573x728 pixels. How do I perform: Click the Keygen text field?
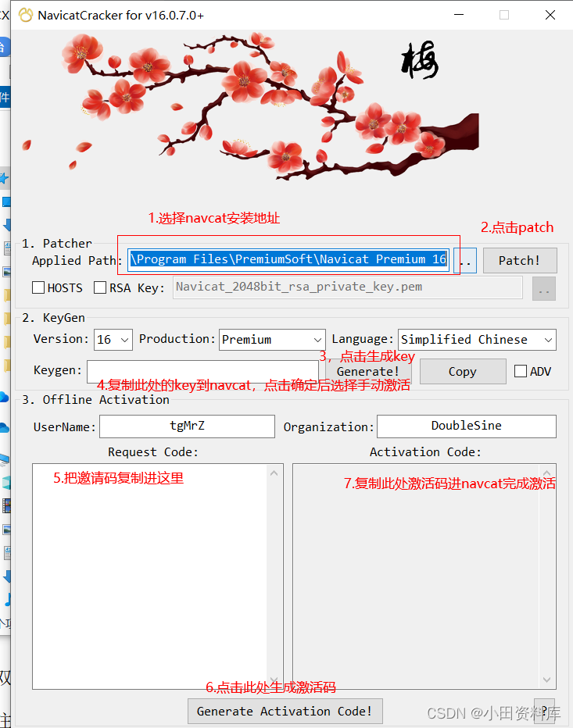click(x=202, y=372)
